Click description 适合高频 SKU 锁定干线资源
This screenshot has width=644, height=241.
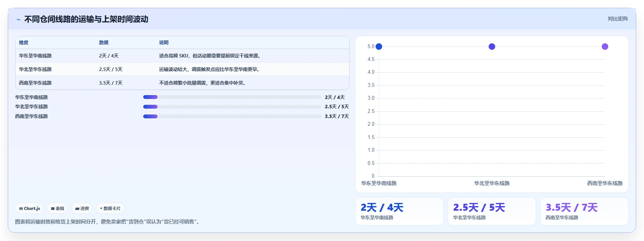coord(210,56)
